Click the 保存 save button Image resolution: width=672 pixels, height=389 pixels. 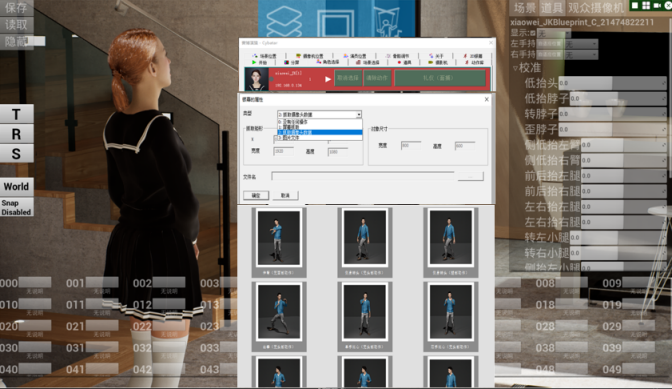(x=16, y=8)
